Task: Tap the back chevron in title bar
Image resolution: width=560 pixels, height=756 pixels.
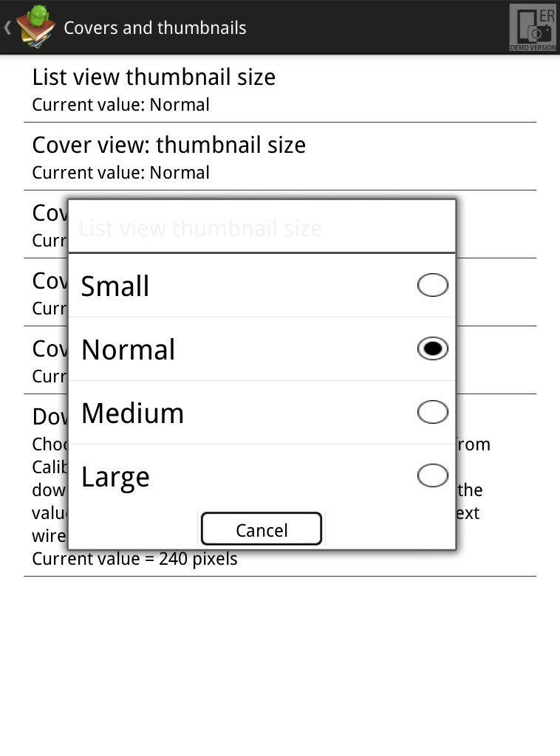Action: point(7,28)
